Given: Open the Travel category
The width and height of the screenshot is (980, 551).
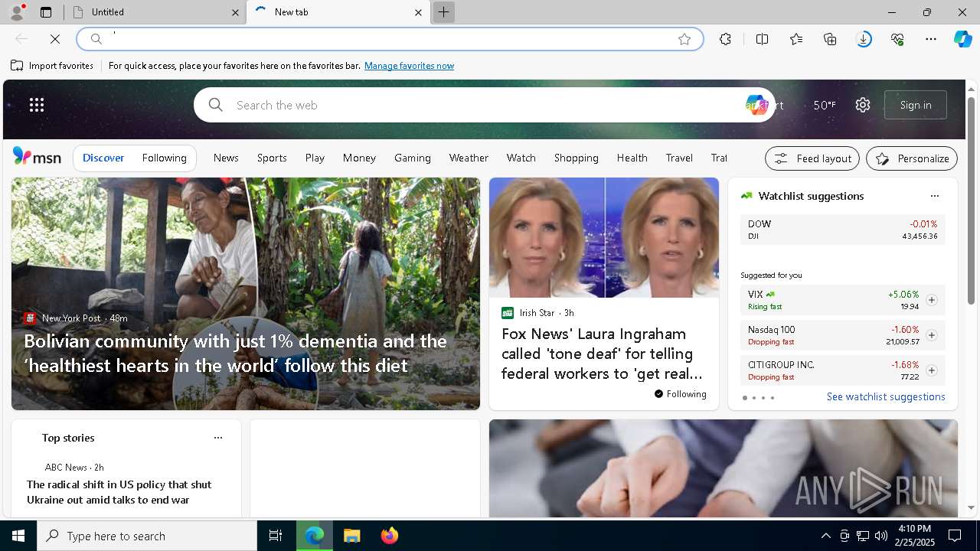Looking at the screenshot, I should 679,158.
